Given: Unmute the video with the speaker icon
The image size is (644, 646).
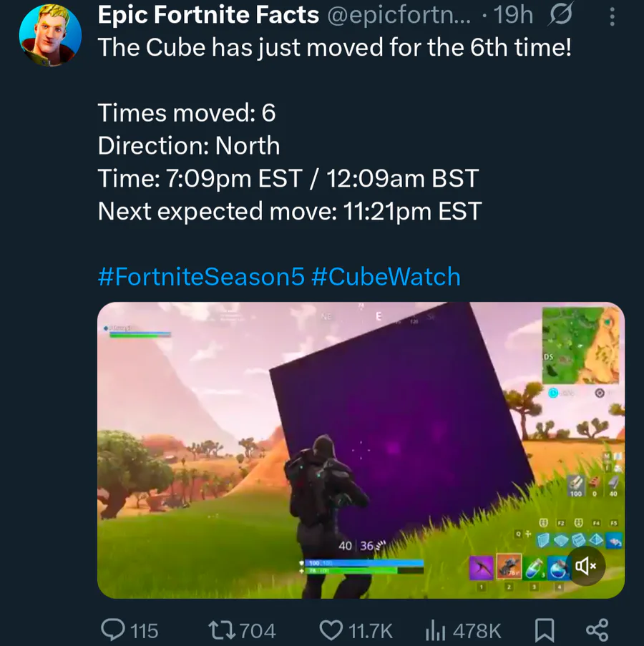Looking at the screenshot, I should 585,566.
